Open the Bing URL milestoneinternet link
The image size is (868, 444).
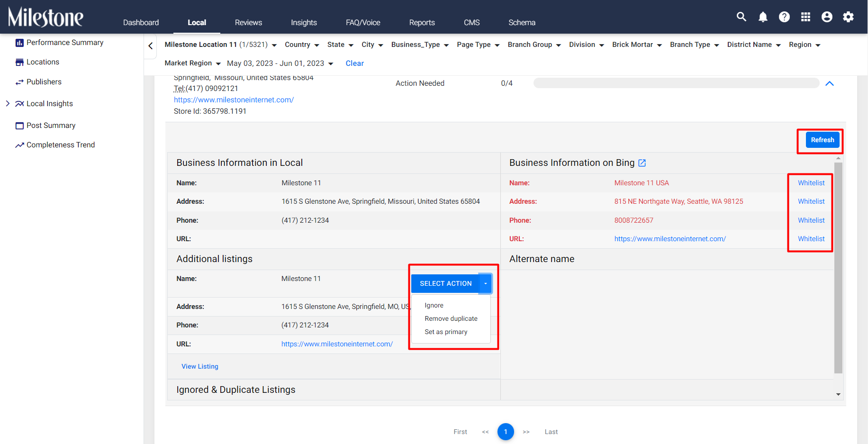(670, 239)
